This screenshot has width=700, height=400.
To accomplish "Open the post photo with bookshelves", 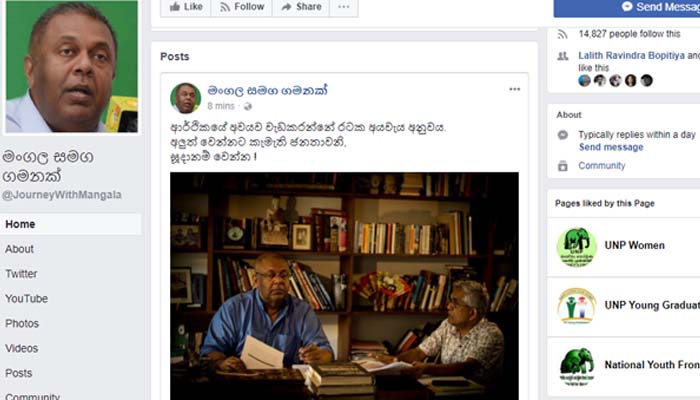I will click(x=344, y=286).
